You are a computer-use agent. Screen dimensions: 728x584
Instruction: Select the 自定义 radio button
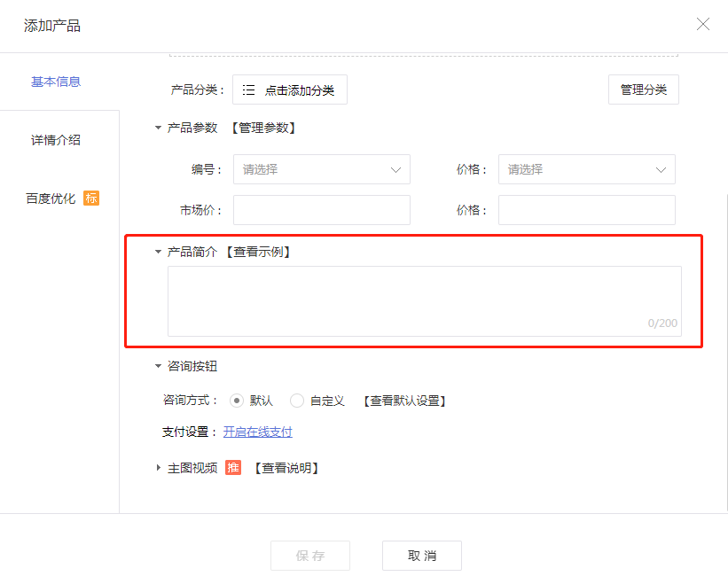coord(297,401)
